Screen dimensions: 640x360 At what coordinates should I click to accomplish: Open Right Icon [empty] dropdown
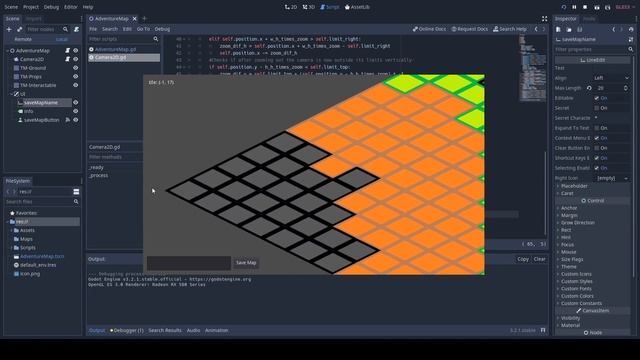611,178
